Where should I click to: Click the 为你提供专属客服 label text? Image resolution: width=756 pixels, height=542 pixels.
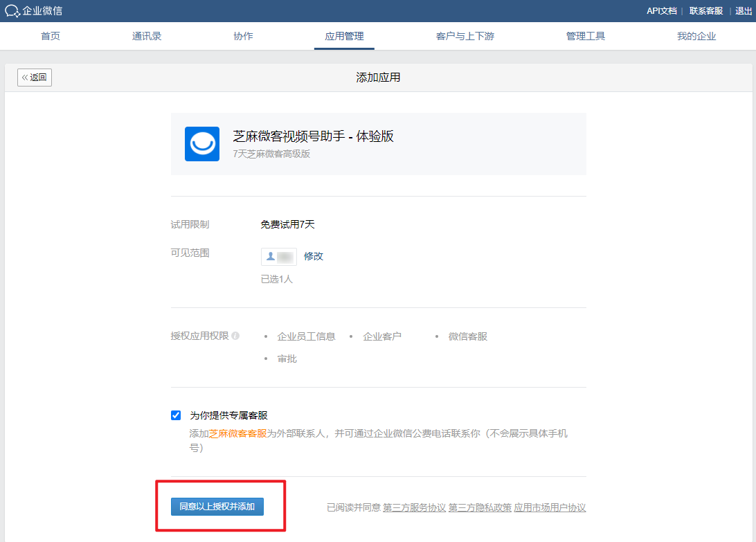coord(228,415)
